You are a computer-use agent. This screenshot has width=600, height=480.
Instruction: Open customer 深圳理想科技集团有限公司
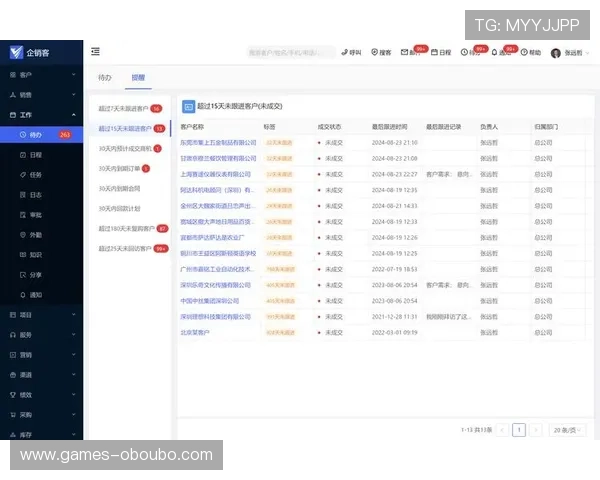click(x=215, y=317)
